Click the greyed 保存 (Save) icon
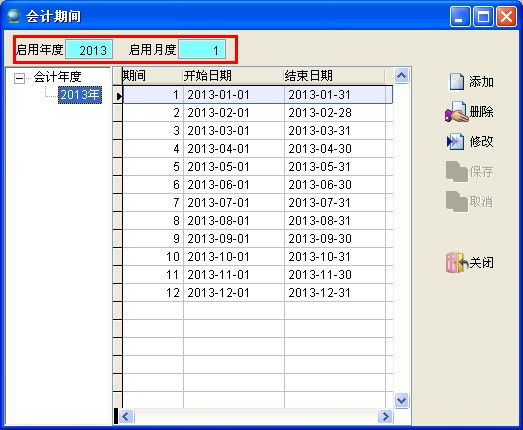The height and width of the screenshot is (430, 523). tap(456, 171)
